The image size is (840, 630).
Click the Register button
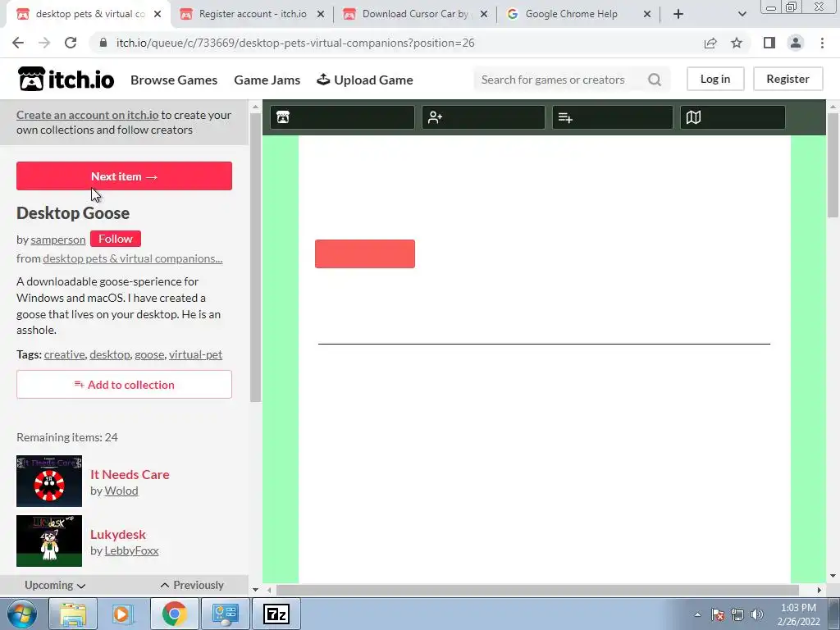[787, 79]
